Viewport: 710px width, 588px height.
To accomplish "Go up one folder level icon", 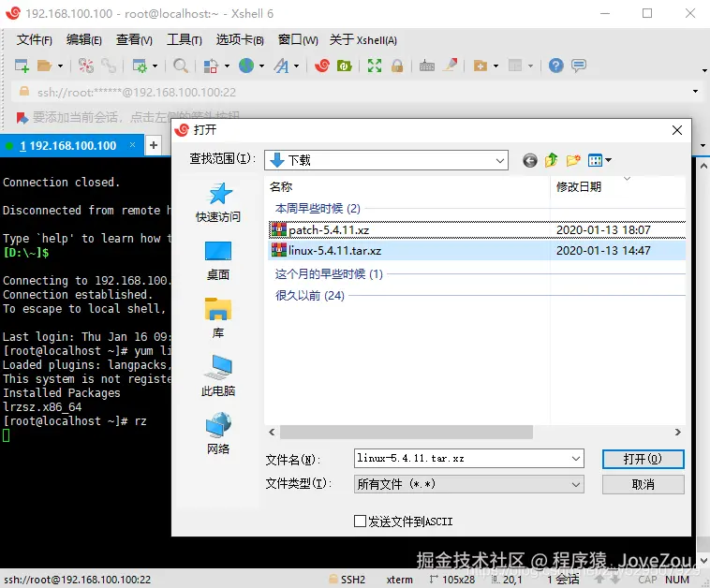I will (551, 160).
